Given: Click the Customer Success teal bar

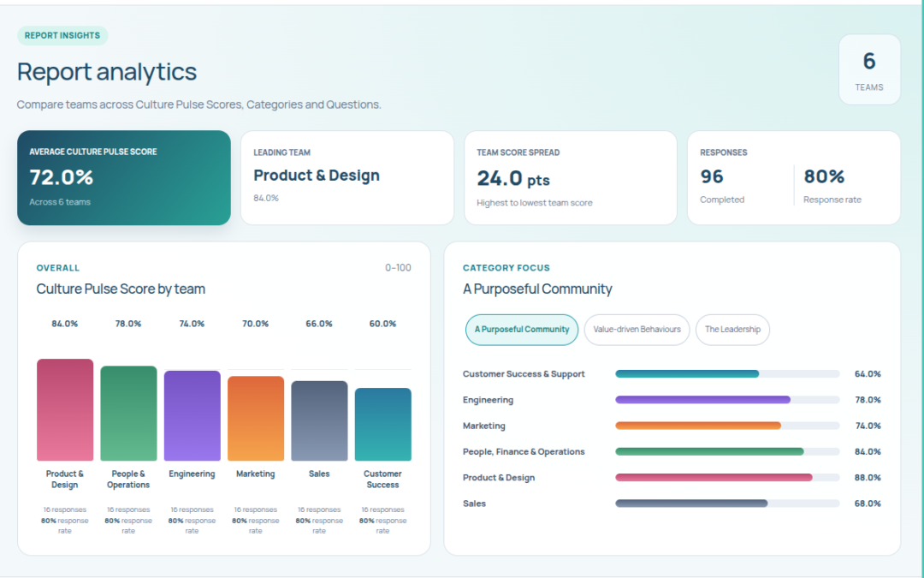Looking at the screenshot, I should point(383,424).
